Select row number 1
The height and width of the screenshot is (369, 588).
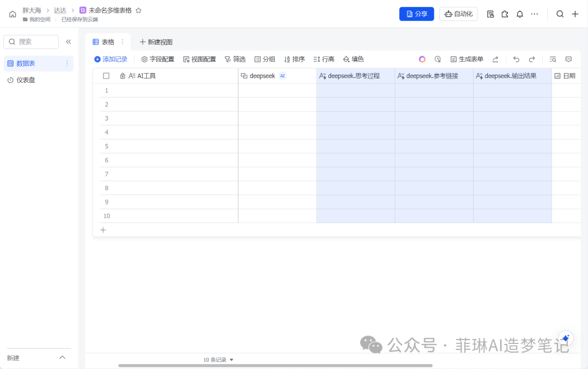click(107, 90)
